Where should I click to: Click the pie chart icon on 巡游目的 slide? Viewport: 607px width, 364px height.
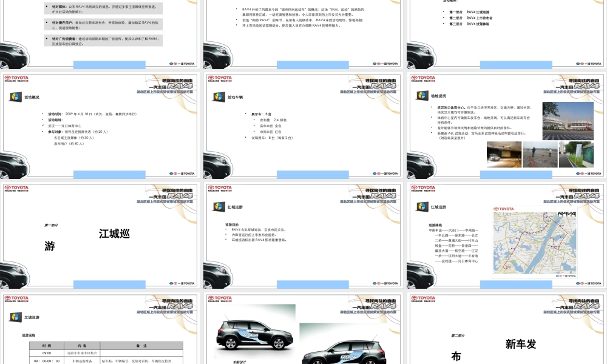[219, 207]
